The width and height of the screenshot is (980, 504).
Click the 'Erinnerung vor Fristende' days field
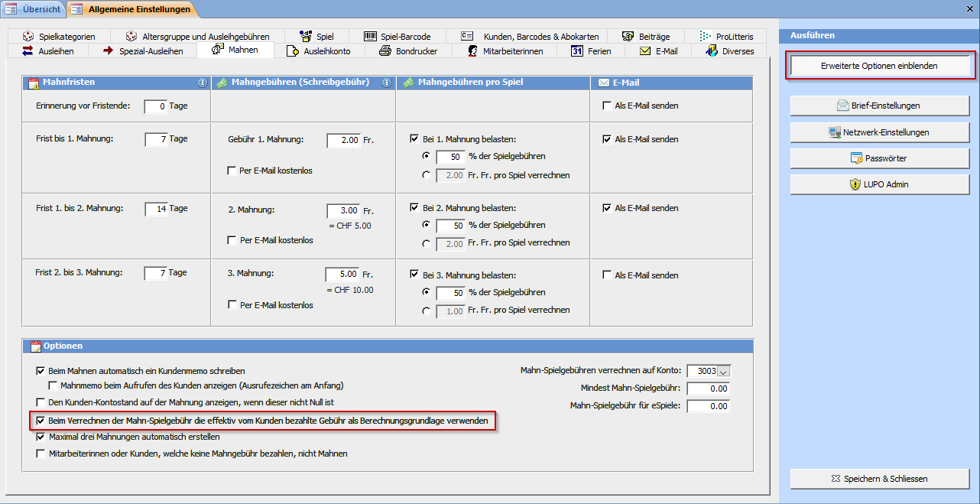coord(156,106)
